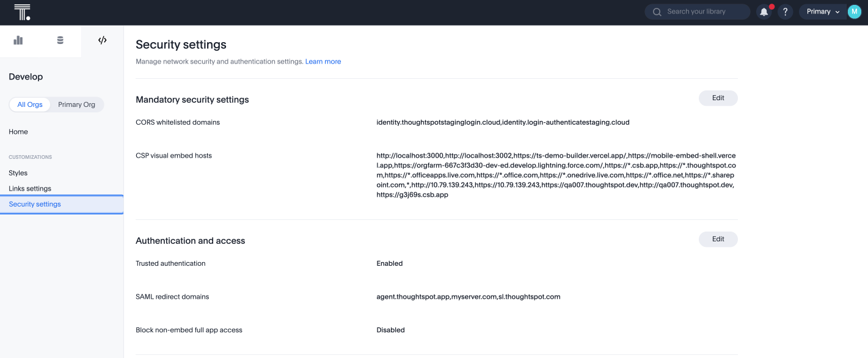Click the Develop code icon tab

pos(102,40)
